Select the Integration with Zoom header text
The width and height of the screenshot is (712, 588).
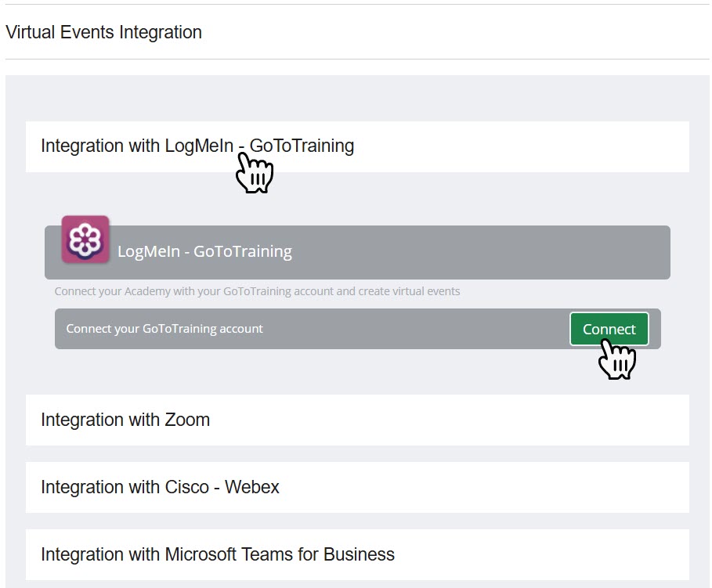click(x=125, y=420)
